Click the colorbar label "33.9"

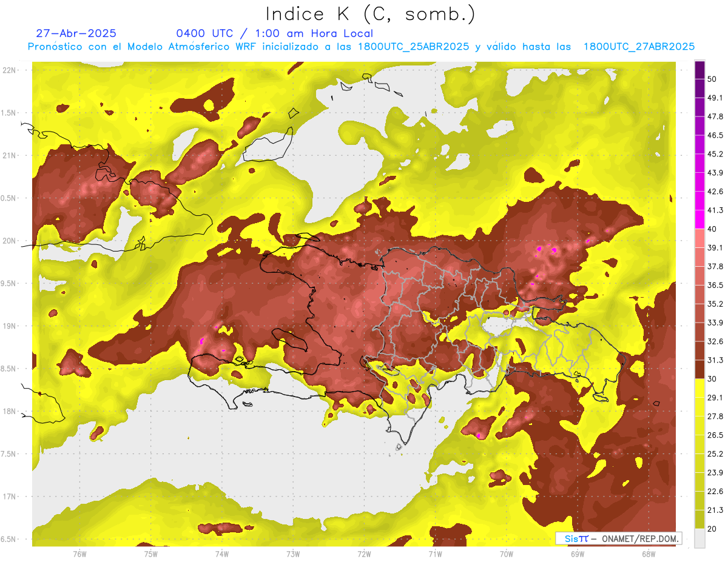(x=715, y=323)
